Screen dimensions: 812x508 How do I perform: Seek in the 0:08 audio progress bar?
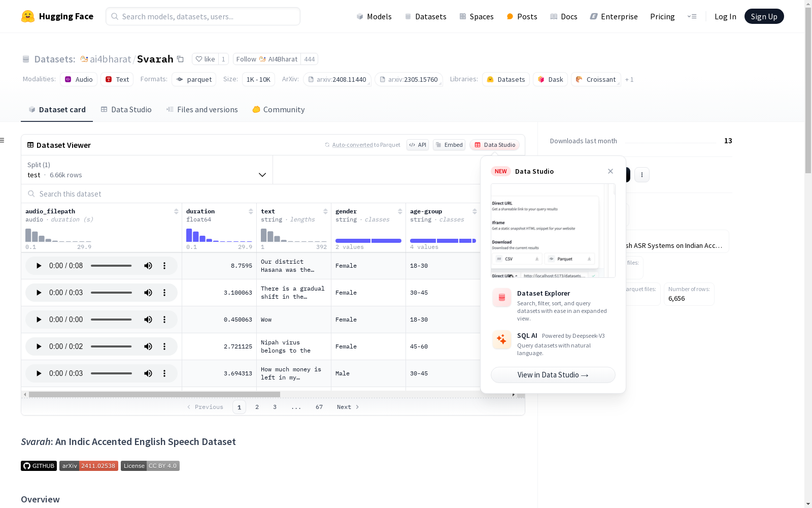click(111, 266)
